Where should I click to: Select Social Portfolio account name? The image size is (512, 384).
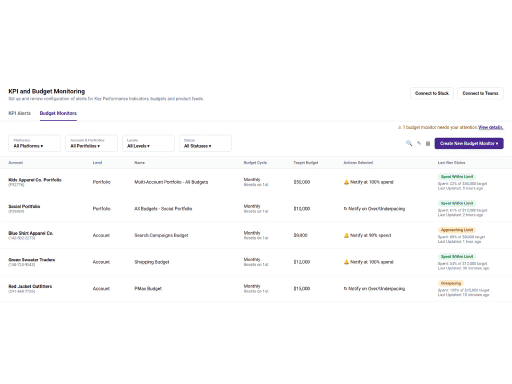(24, 207)
